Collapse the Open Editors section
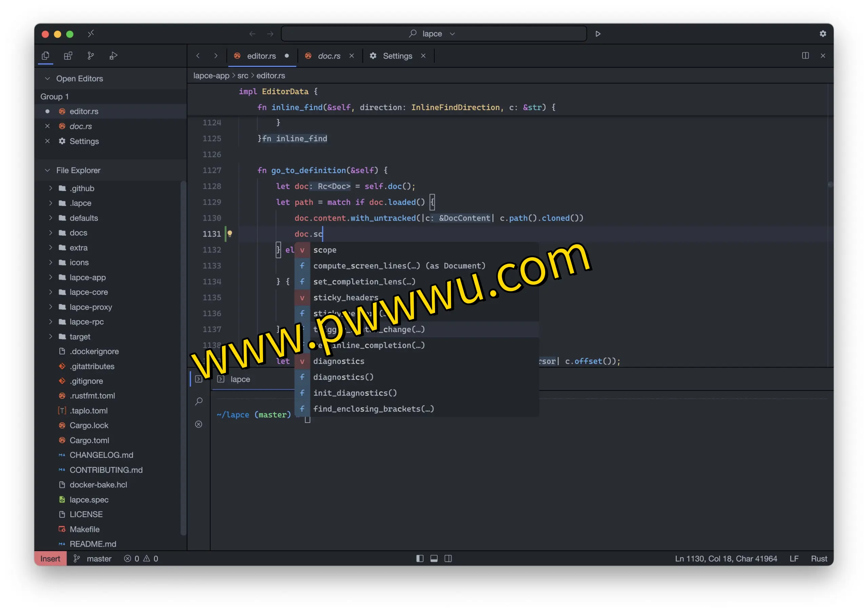This screenshot has height=611, width=868. click(x=47, y=79)
